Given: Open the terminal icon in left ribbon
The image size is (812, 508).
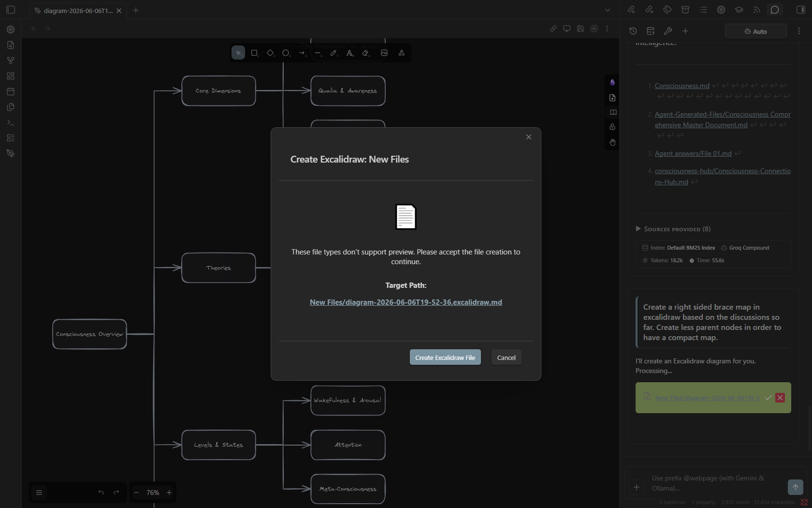Looking at the screenshot, I should click(11, 122).
